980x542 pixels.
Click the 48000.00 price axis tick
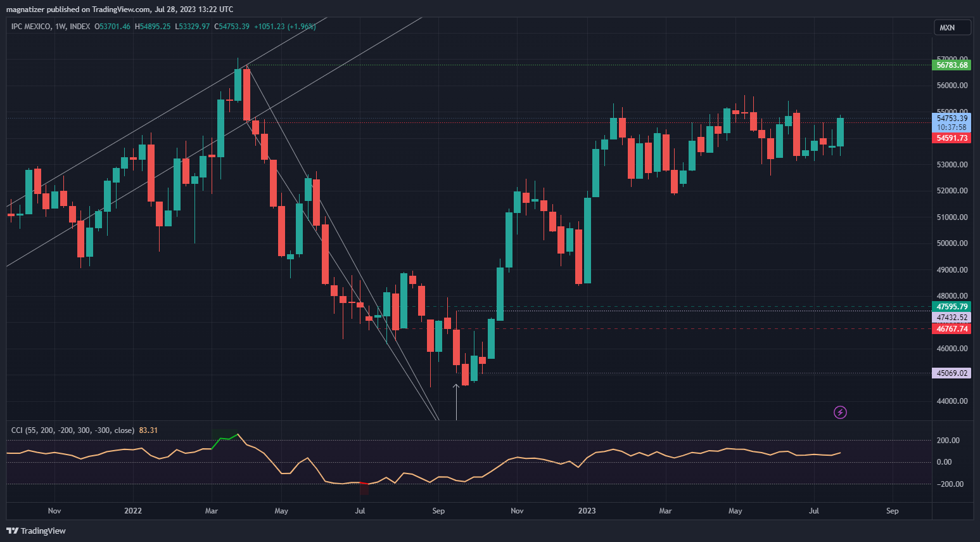pos(952,296)
